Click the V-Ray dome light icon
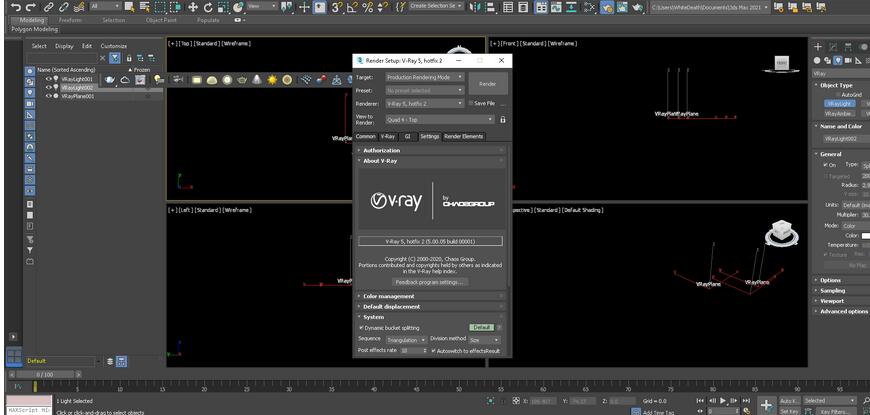 [x=211, y=80]
